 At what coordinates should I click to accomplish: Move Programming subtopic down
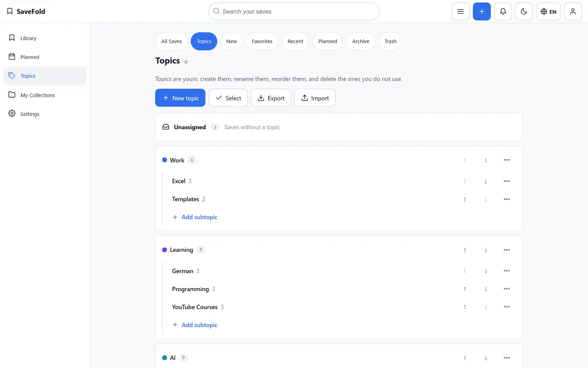(x=486, y=289)
